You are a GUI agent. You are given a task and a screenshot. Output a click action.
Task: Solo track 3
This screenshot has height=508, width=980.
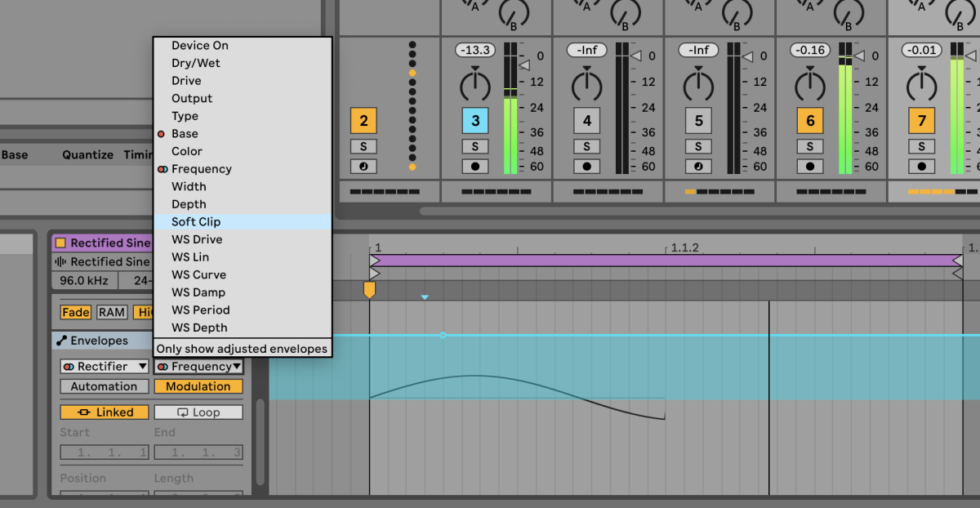pos(475,146)
